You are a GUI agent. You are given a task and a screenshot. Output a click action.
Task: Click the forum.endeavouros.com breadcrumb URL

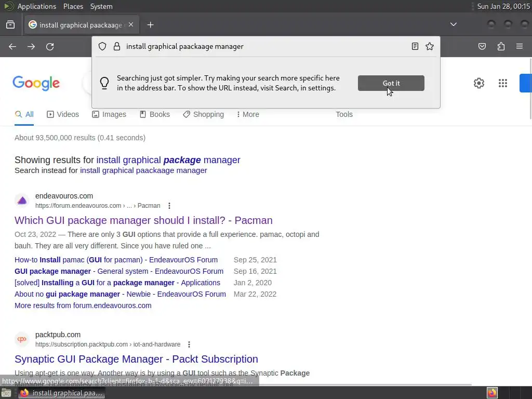[98, 206]
